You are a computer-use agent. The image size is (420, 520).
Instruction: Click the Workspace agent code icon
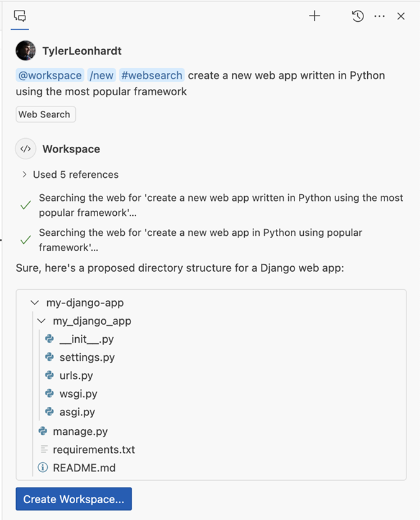[x=25, y=149]
